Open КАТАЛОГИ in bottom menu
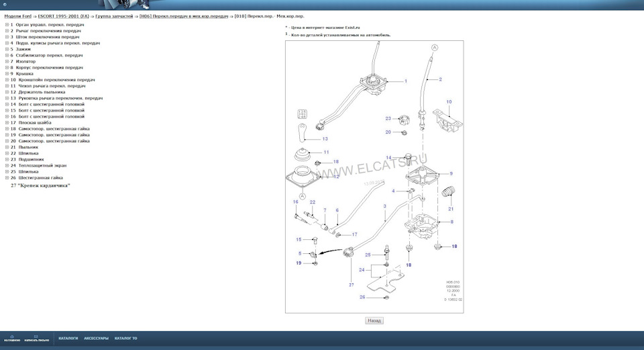 click(x=68, y=339)
